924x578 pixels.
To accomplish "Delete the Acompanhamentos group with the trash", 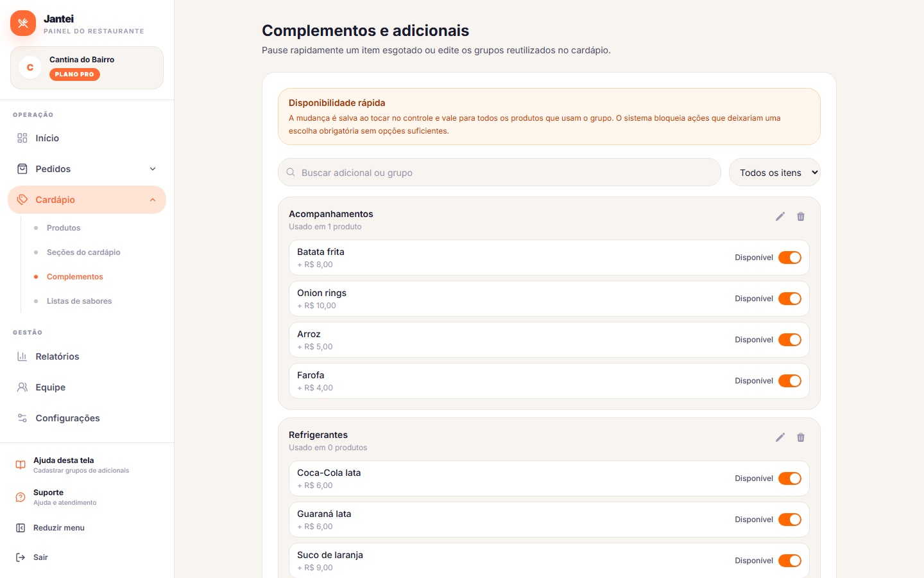I will 801,216.
